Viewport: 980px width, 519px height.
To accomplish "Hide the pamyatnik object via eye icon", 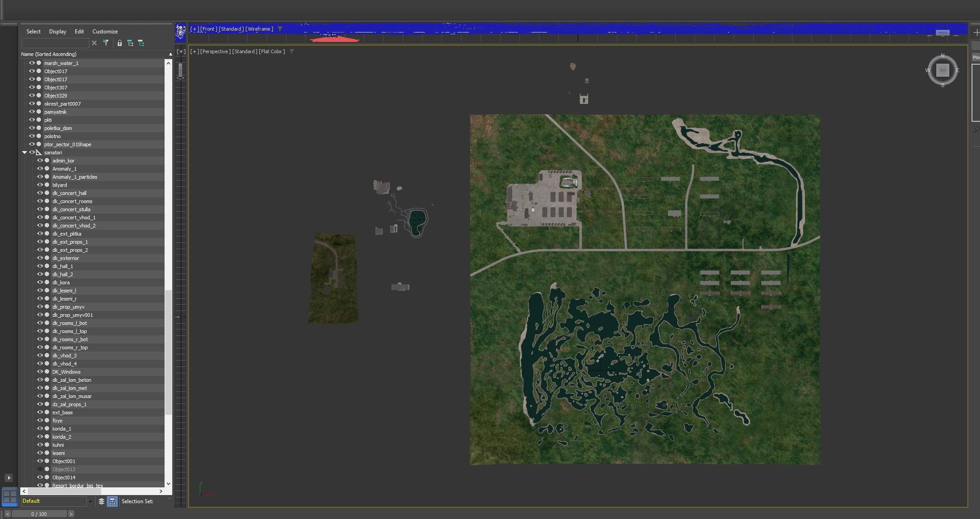I will coord(32,111).
